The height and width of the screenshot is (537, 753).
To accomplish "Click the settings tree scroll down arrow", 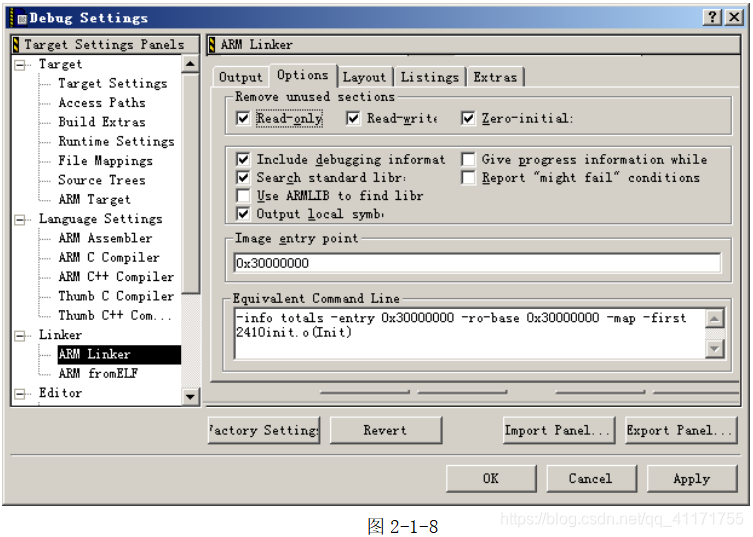I will click(x=190, y=397).
